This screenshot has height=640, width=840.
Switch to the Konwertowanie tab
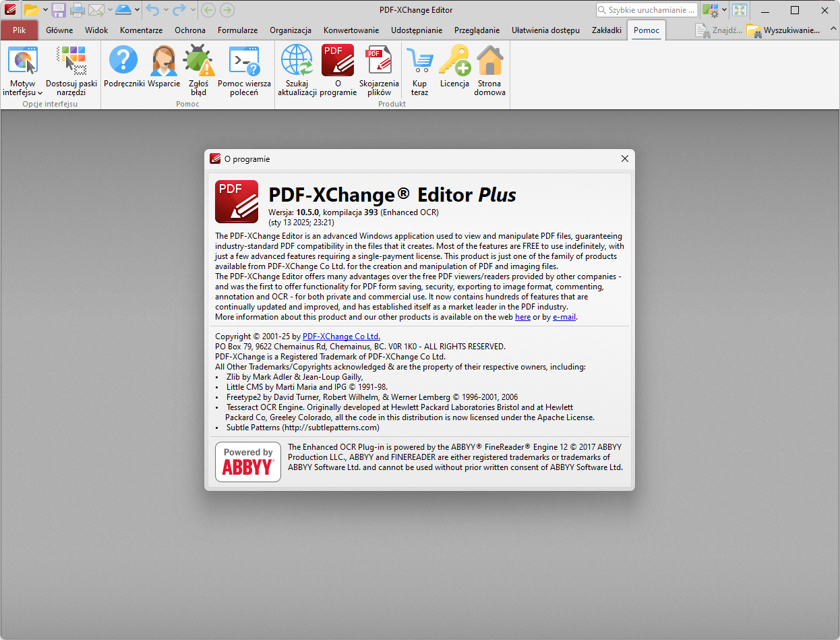click(x=351, y=30)
